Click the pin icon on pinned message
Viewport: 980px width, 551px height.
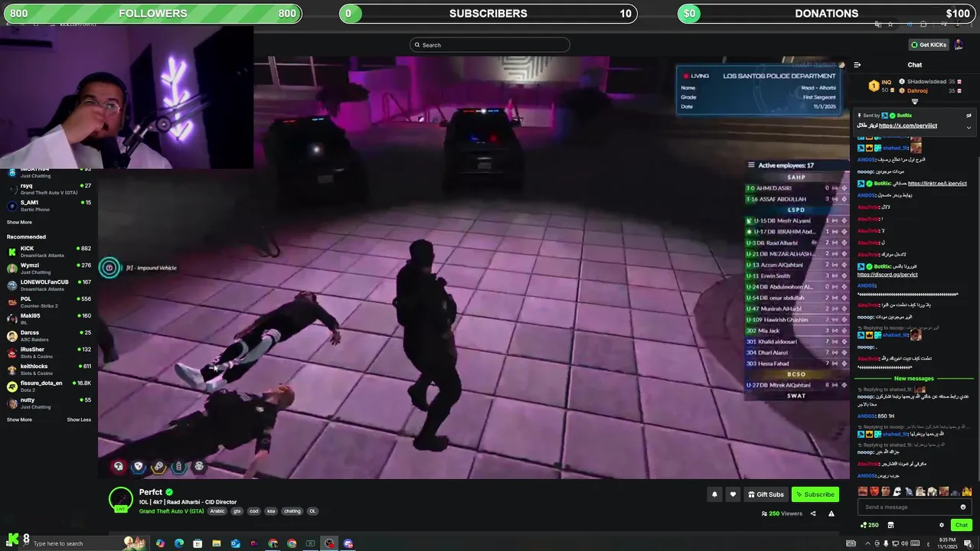[859, 116]
